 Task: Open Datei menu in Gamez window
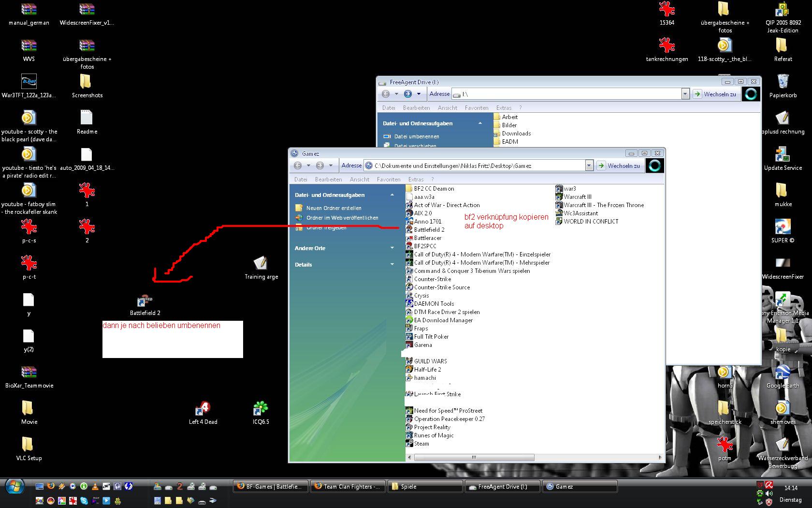click(x=301, y=179)
